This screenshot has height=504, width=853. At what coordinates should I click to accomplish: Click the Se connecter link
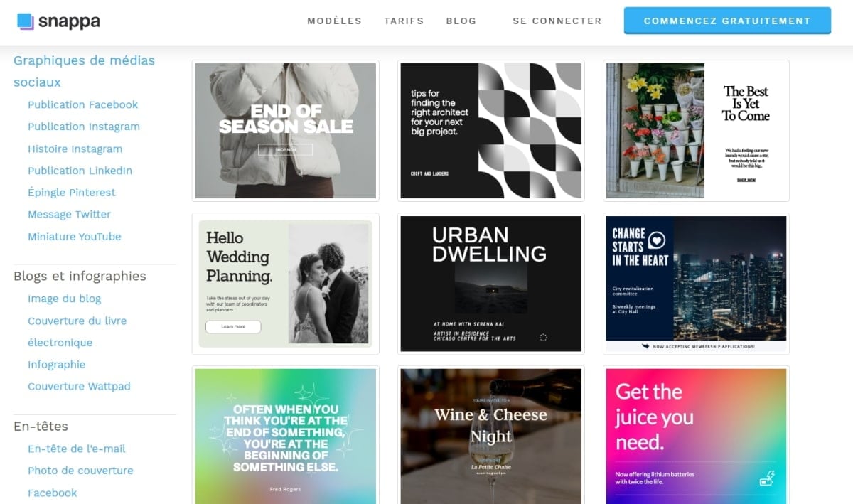point(557,21)
